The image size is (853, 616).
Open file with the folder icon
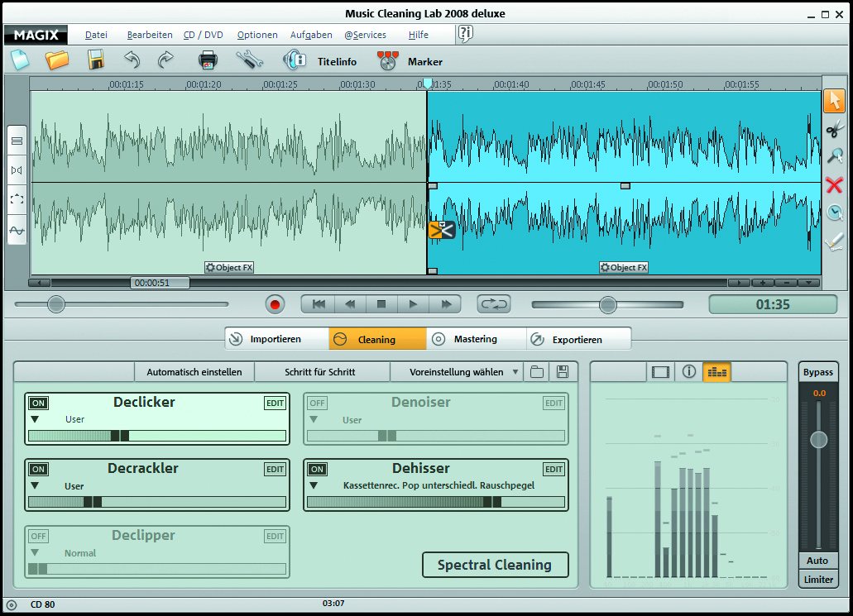(57, 60)
